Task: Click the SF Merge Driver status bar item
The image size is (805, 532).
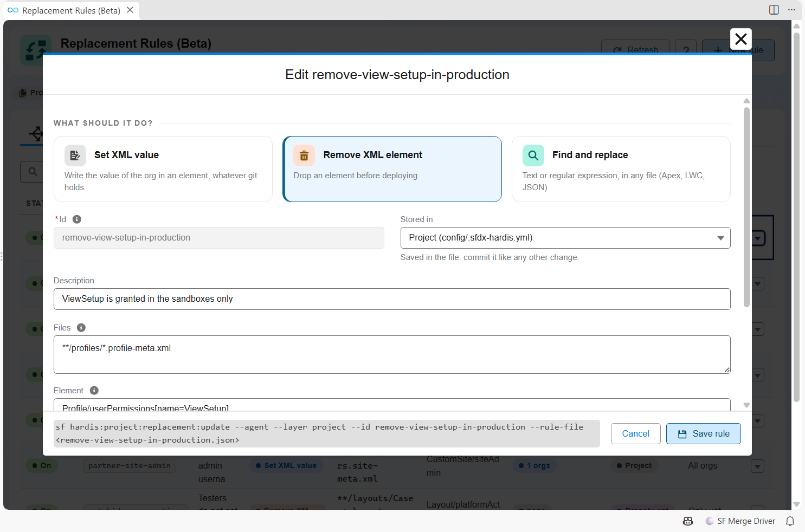Action: click(x=740, y=521)
